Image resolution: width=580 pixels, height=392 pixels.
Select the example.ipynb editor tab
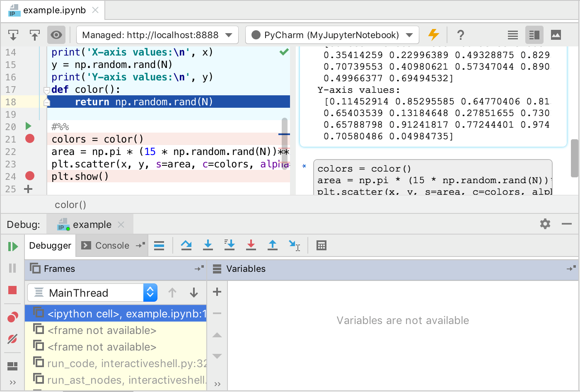click(53, 10)
